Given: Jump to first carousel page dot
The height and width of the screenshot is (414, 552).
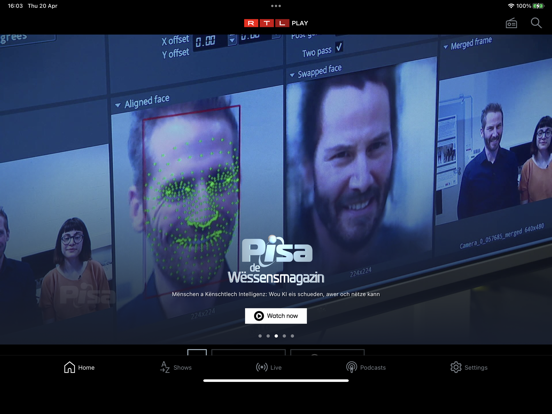Looking at the screenshot, I should coord(260,336).
